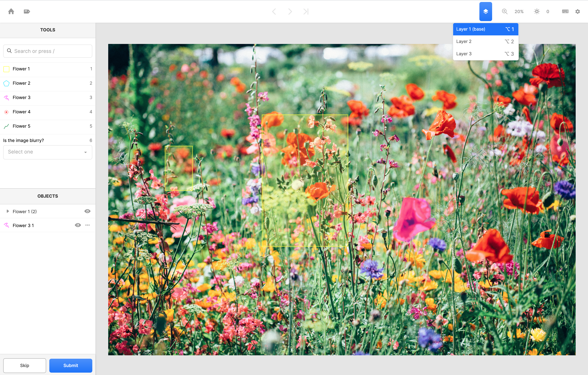The width and height of the screenshot is (588, 375).
Task: Hide the Flower 3 1 object
Action: click(x=78, y=225)
